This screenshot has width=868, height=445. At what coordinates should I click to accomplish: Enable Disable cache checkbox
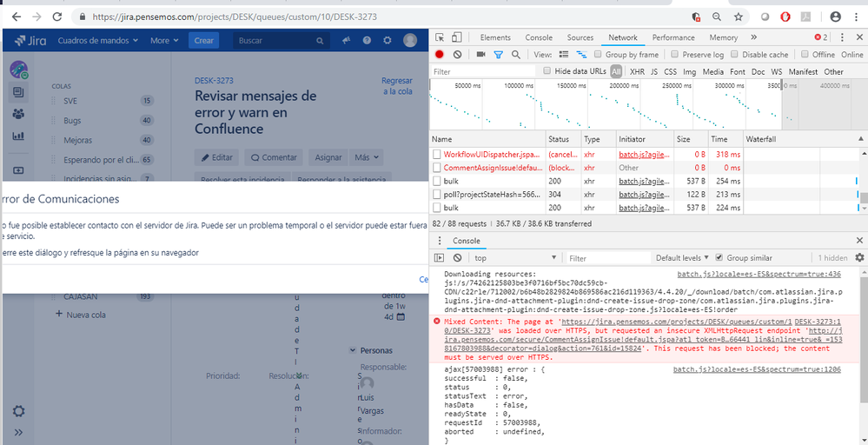734,54
